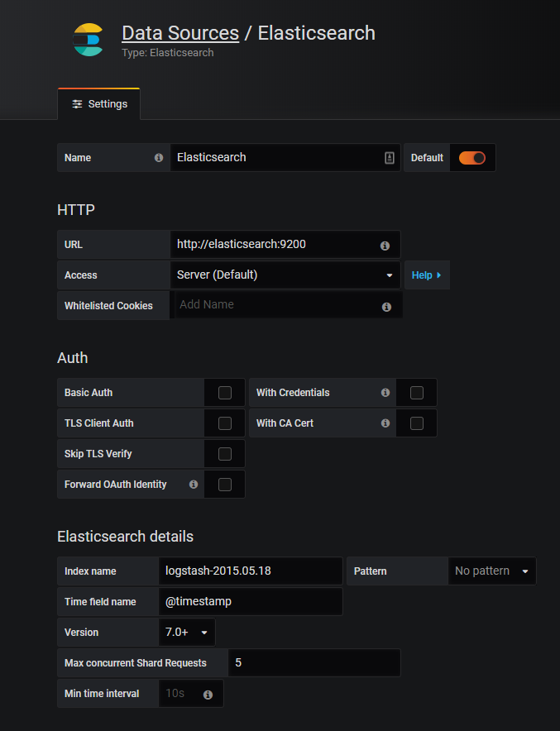Click the info icon next to Name
560x731 pixels.
pos(159,158)
